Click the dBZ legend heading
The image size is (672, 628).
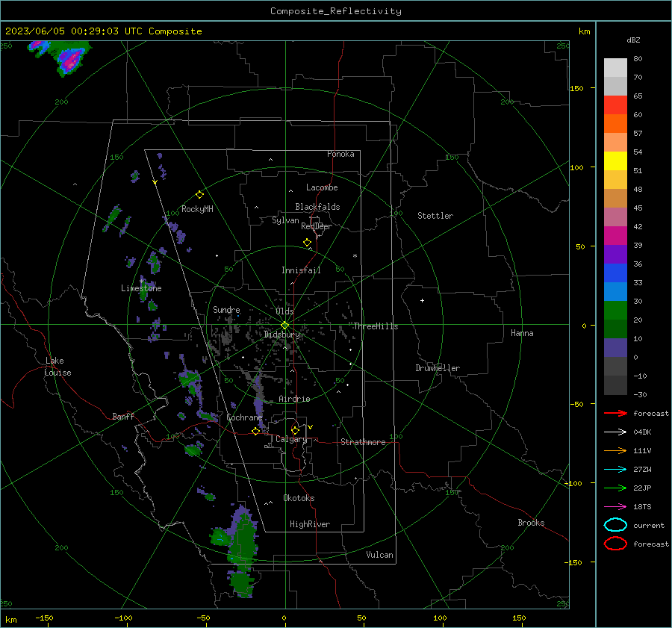633,40
